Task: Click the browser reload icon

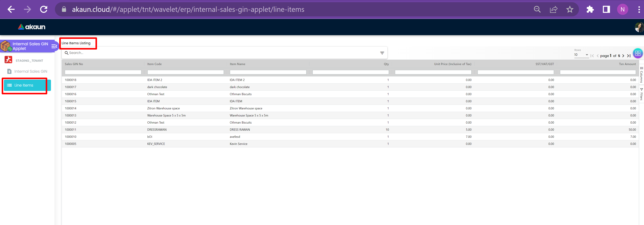Action: click(44, 9)
